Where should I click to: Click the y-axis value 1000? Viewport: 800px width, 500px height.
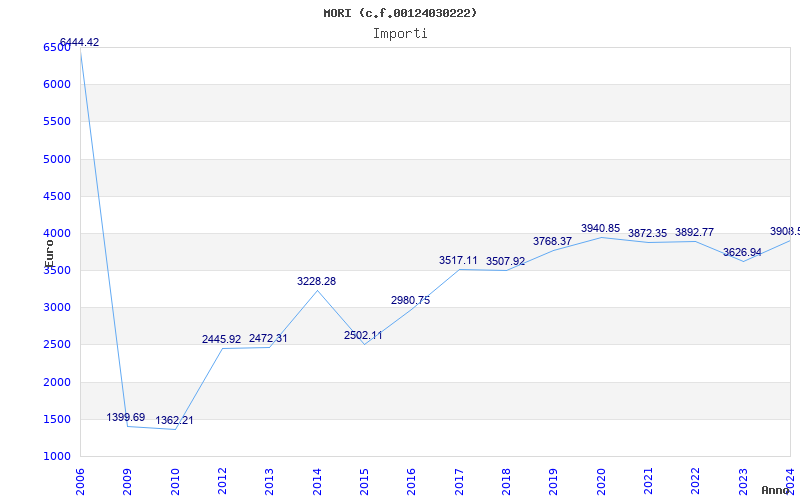point(57,457)
